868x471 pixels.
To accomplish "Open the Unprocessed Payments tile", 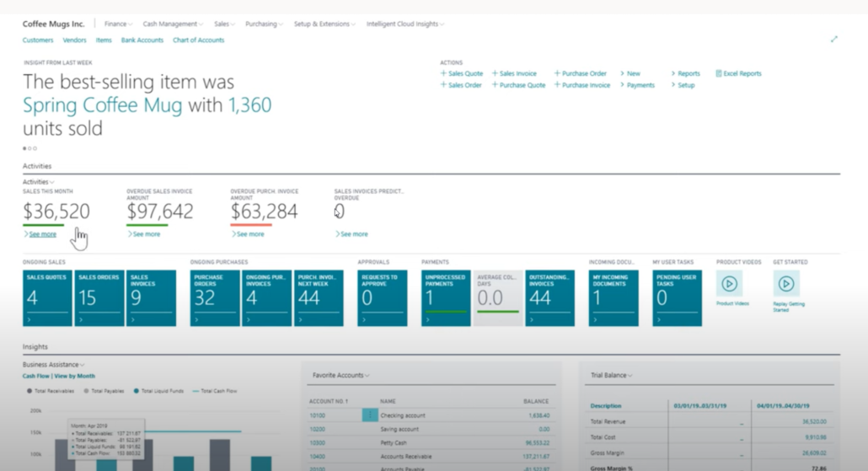I will click(x=446, y=297).
